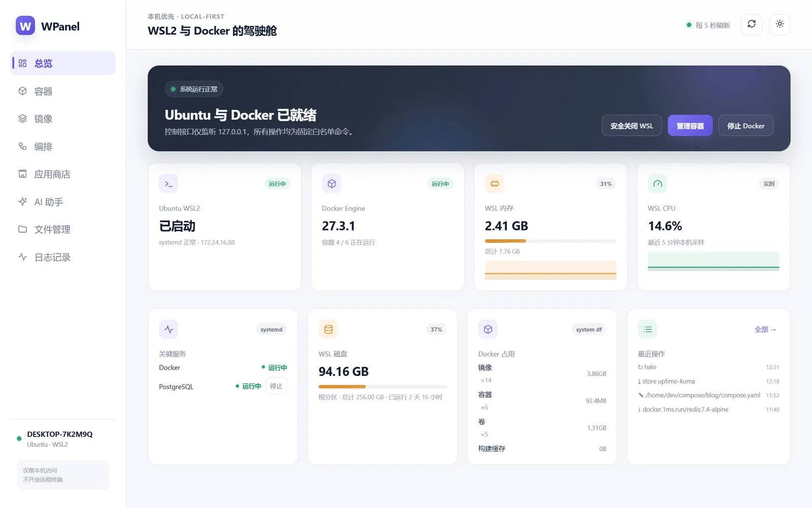Screen dimensions: 812x508
Task: Click the Docker Engine cube icon
Action: [x=331, y=184]
